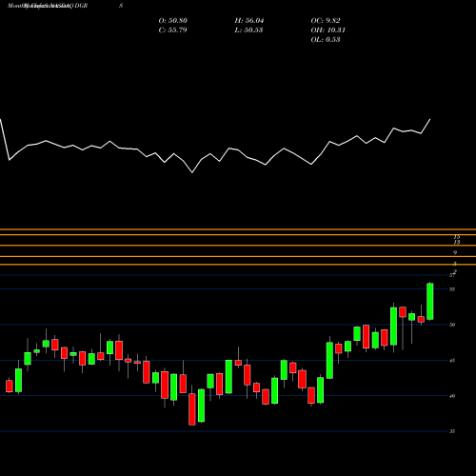
Task: Click the 55 price axis label
Action: pyautogui.click(x=452, y=289)
